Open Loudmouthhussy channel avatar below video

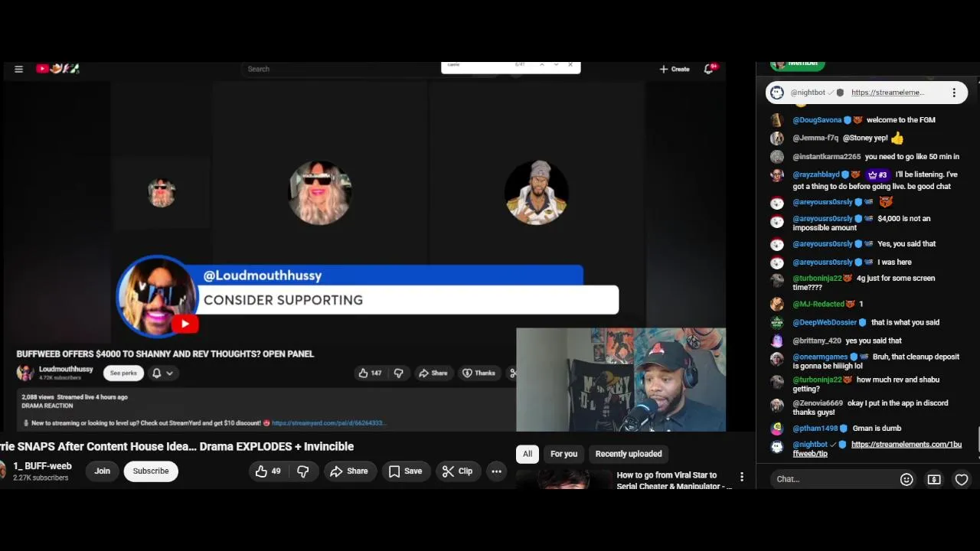point(25,373)
